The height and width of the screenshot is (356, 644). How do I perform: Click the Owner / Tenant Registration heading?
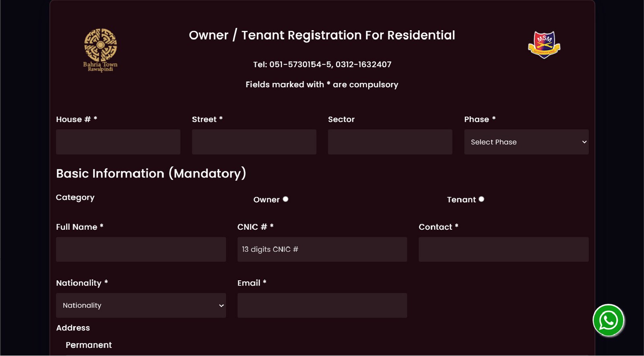click(322, 35)
